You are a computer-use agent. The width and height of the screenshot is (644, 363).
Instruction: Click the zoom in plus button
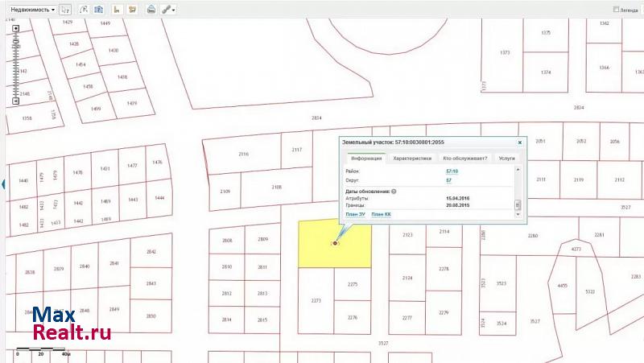(x=15, y=27)
